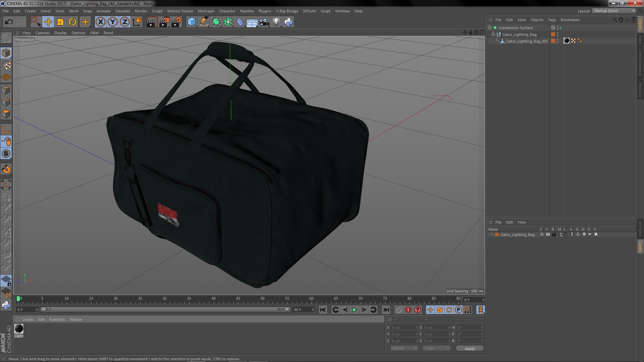Click the position X input field
The height and width of the screenshot is (362, 644).
click(405, 327)
